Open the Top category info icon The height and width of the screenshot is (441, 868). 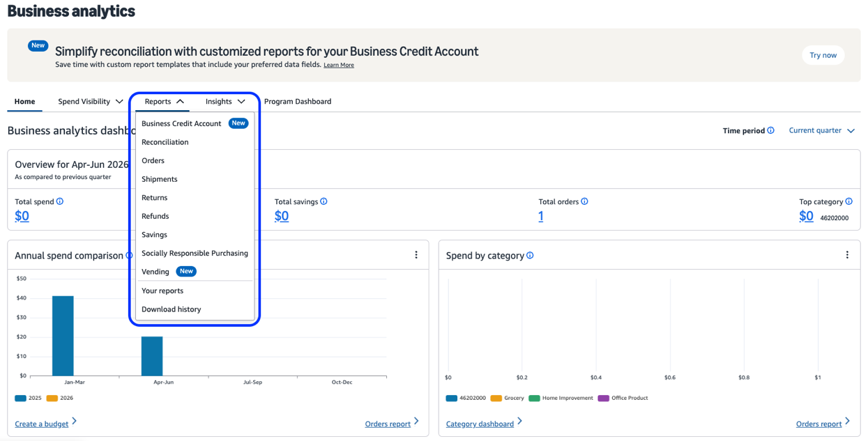click(x=848, y=201)
